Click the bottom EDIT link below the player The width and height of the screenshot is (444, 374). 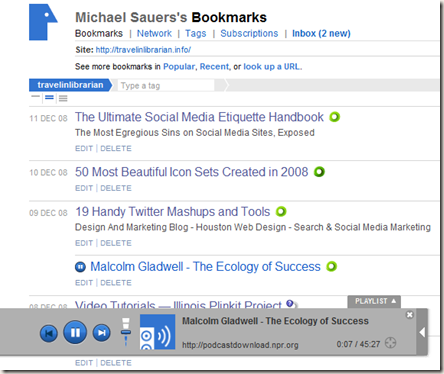pos(84,363)
